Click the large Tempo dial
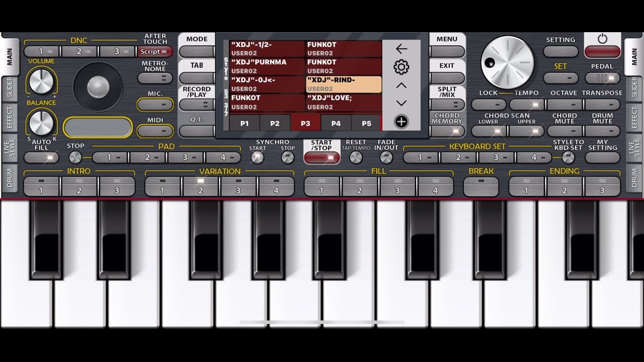 pyautogui.click(x=508, y=62)
